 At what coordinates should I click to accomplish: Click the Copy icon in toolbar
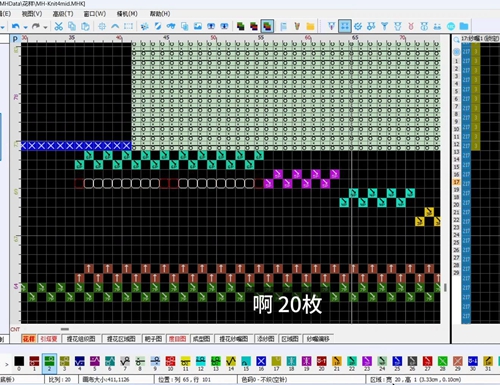tap(72, 26)
